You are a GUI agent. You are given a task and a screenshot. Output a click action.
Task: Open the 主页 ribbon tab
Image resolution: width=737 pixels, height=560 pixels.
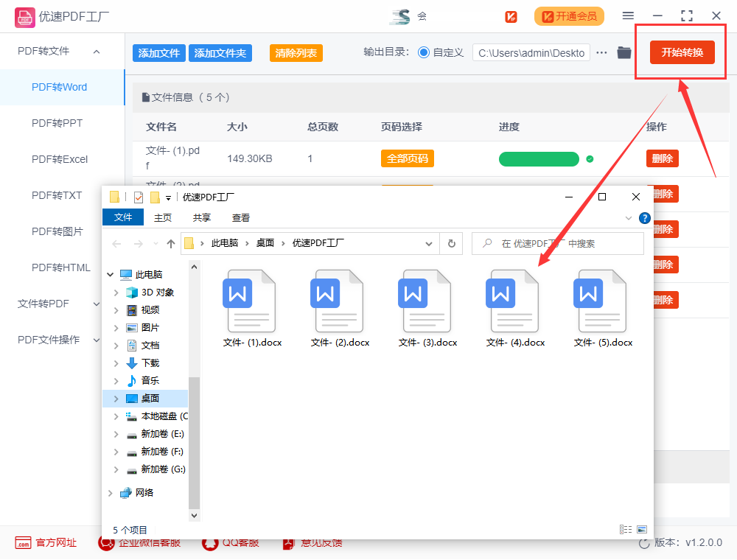click(163, 218)
